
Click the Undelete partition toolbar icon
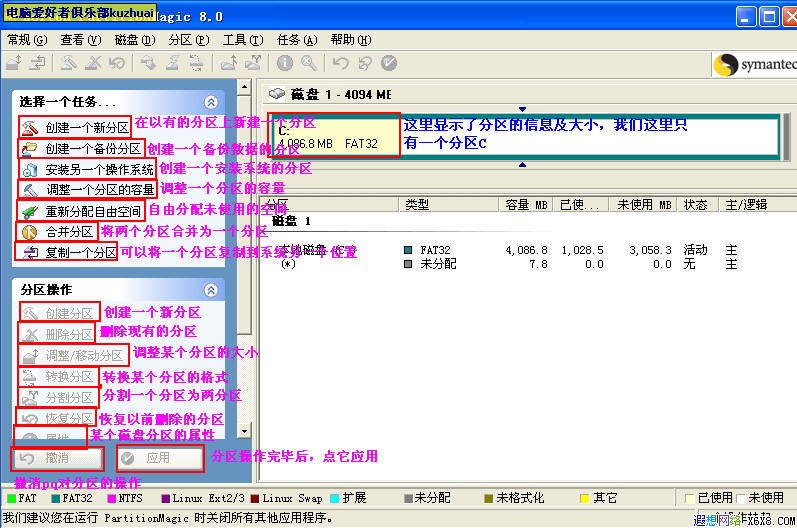[x=116, y=63]
